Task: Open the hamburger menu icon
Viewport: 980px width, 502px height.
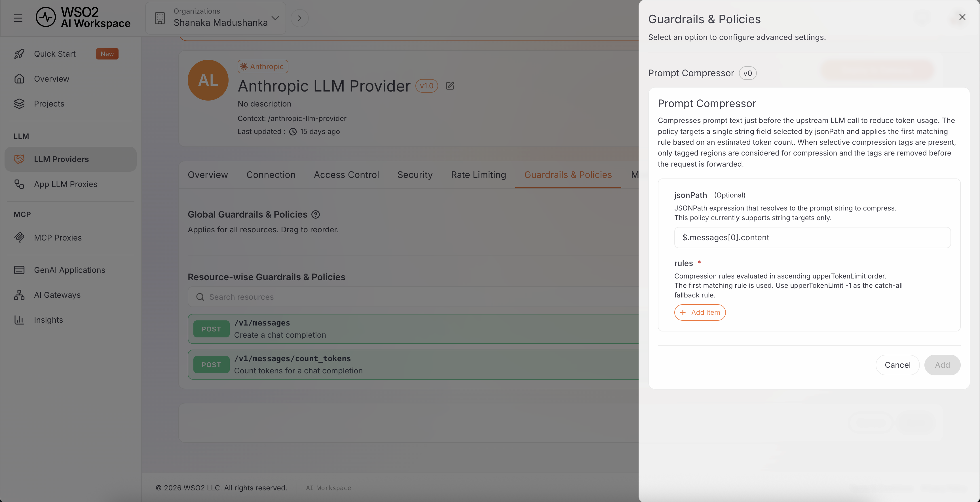Action: click(18, 18)
